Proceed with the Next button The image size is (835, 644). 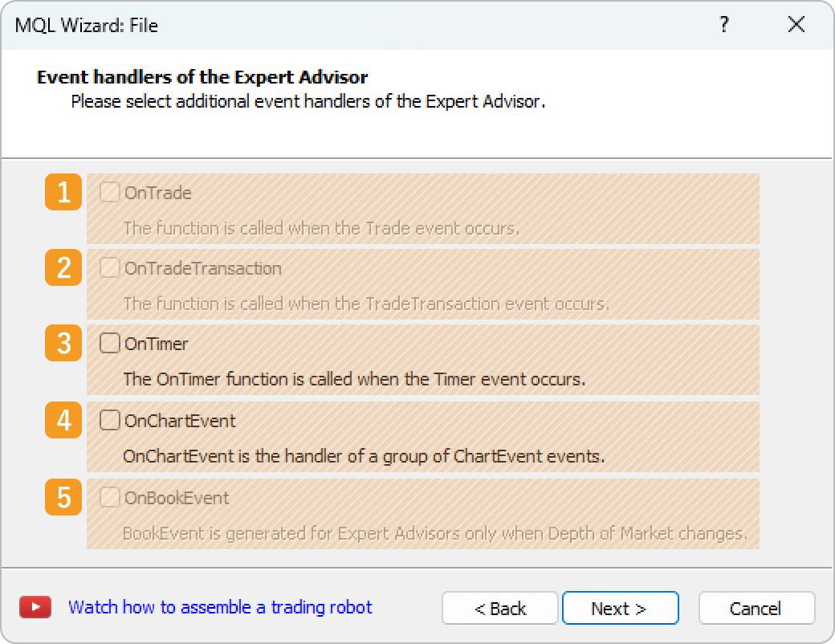pos(620,609)
